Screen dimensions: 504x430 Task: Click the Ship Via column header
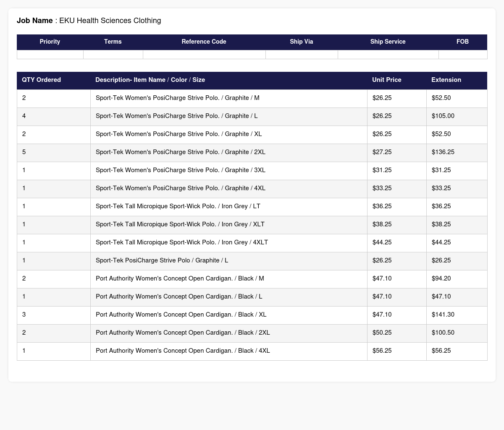(302, 42)
